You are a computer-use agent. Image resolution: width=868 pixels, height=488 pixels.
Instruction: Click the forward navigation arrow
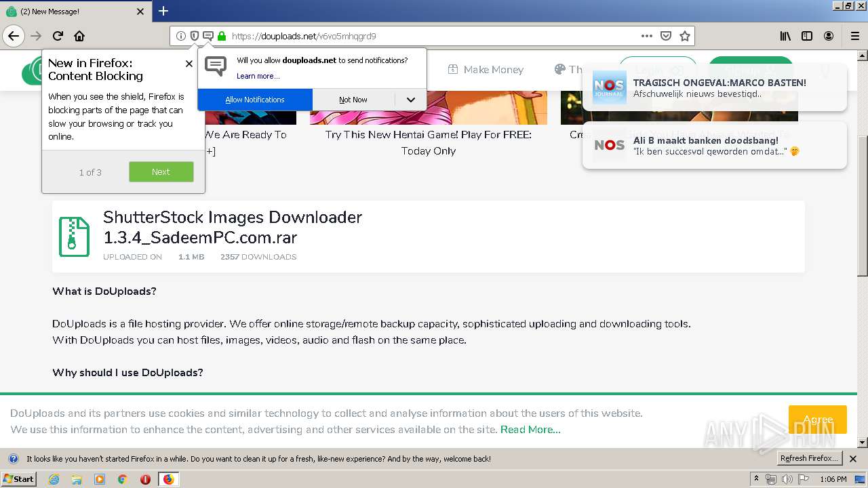coord(36,36)
